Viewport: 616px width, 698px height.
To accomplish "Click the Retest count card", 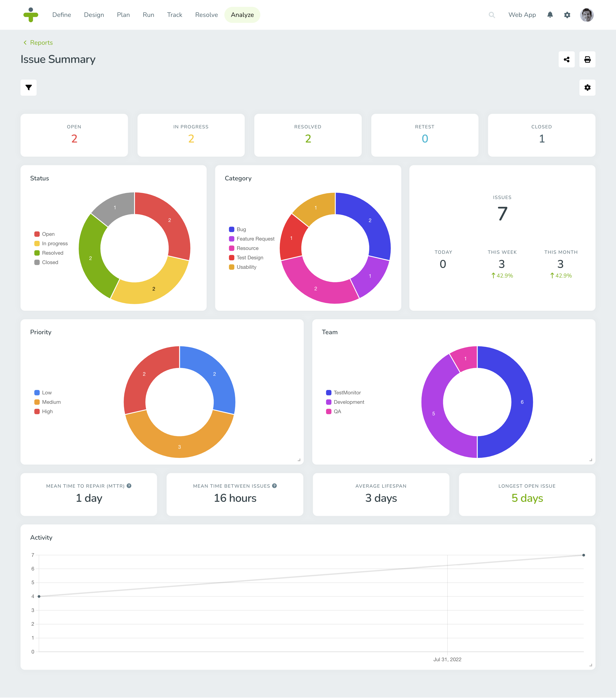I will 425,135.
